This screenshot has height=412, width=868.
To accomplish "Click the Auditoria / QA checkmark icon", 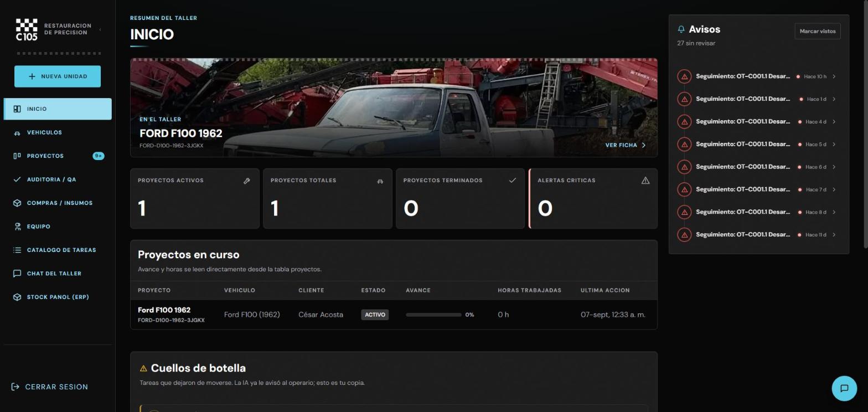I will (x=17, y=179).
